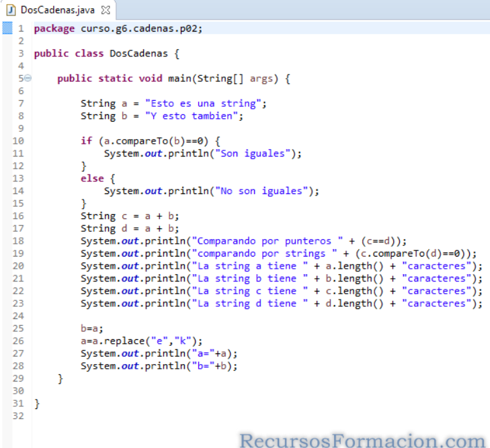
Task: Click 'curso.g6.cadenas.p02' package name
Action: tap(139, 29)
